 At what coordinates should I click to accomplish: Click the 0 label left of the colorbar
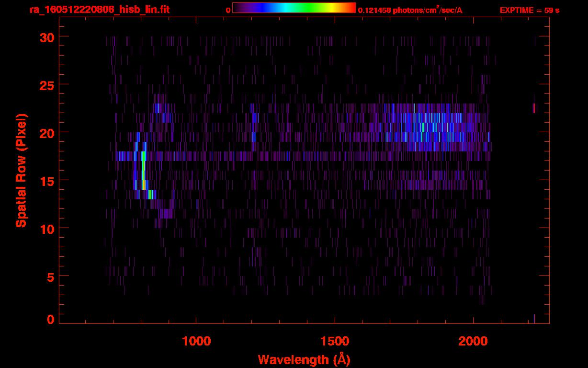[228, 10]
